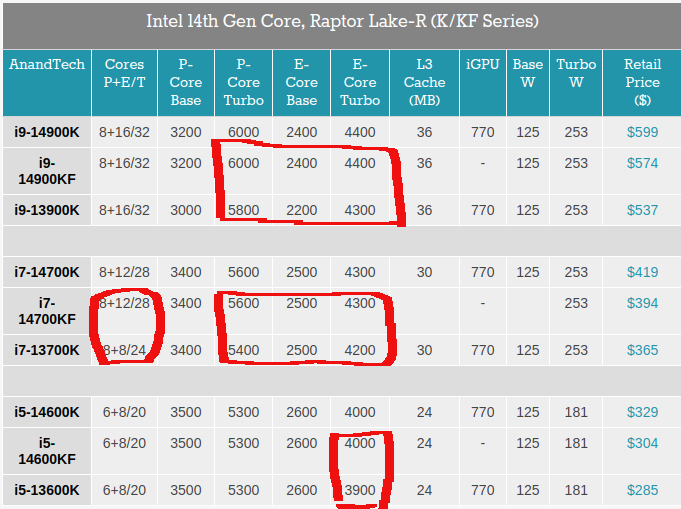Open the $419 price link
Screen dimensions: 681x509
pos(642,272)
